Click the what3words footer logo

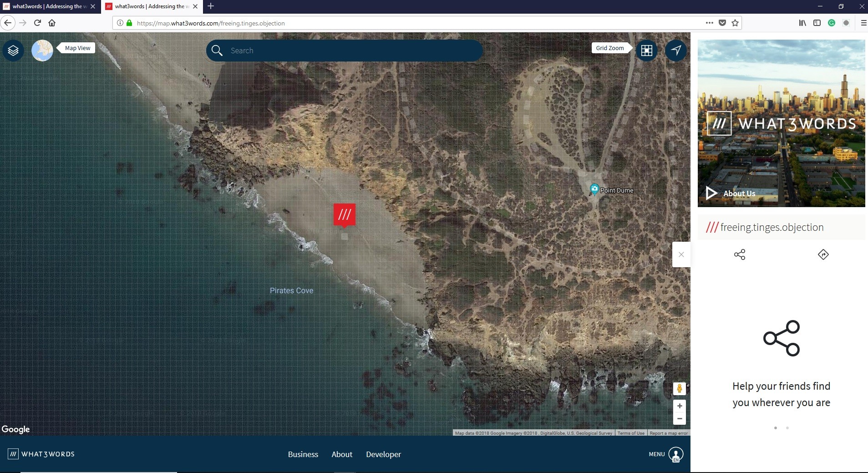41,454
